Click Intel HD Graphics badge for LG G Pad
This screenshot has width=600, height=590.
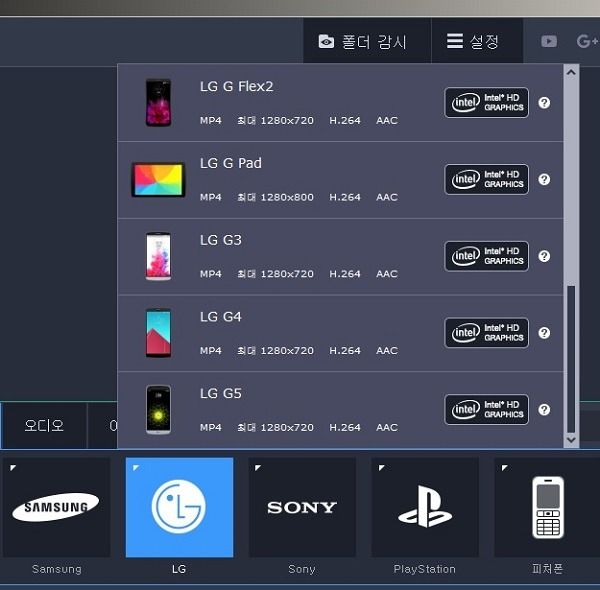coord(486,179)
